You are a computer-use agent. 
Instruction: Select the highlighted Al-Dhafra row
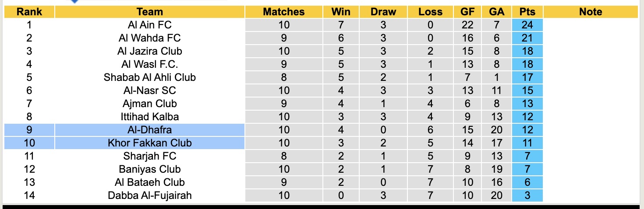tap(149, 130)
